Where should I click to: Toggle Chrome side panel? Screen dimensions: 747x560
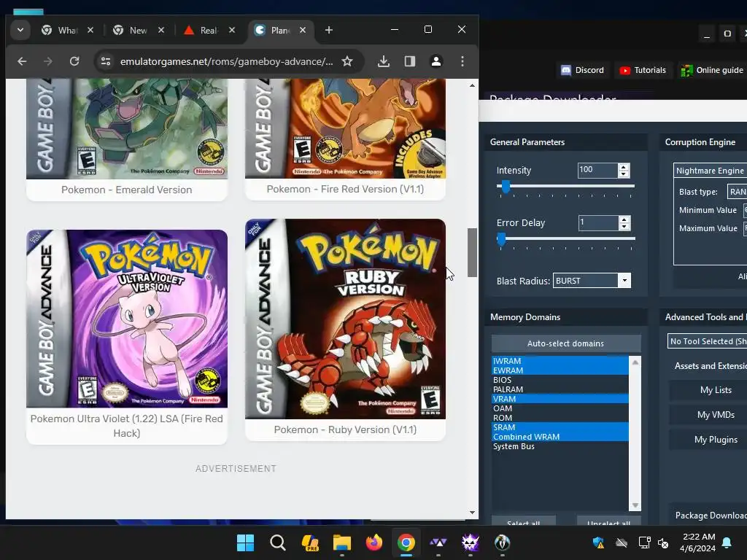pyautogui.click(x=410, y=61)
